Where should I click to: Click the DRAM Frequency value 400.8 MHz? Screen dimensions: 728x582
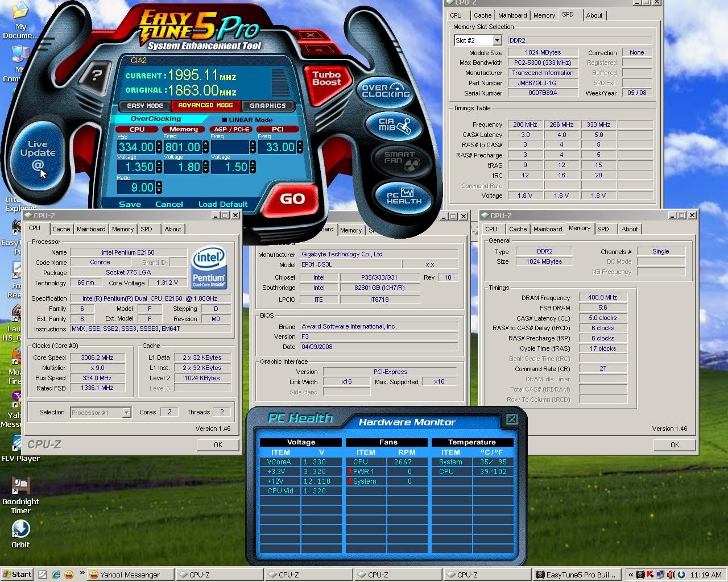tap(603, 297)
